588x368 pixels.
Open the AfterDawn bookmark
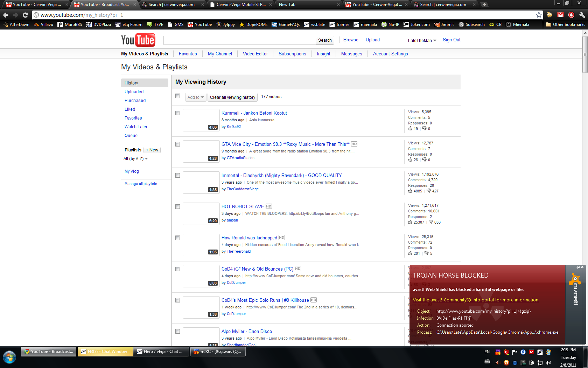tap(16, 25)
